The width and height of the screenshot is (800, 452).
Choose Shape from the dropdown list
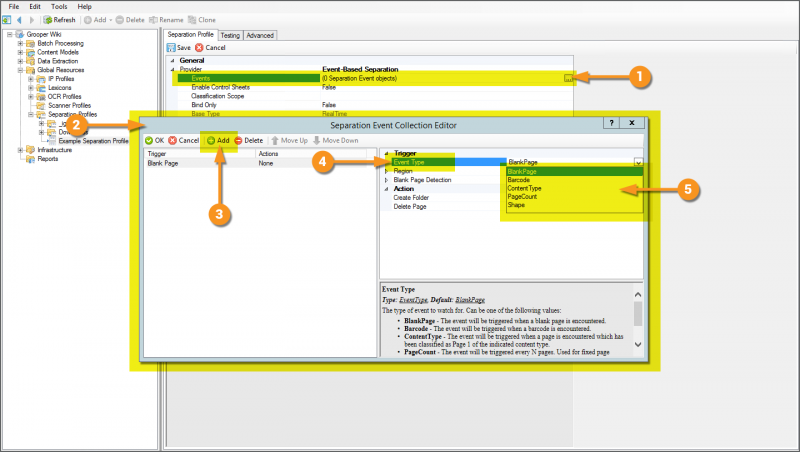(x=574, y=205)
